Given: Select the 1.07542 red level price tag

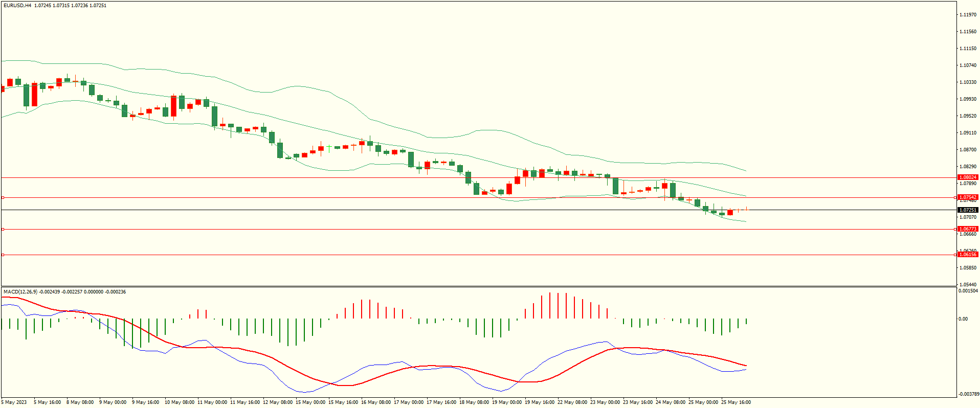Looking at the screenshot, I should tap(968, 197).
